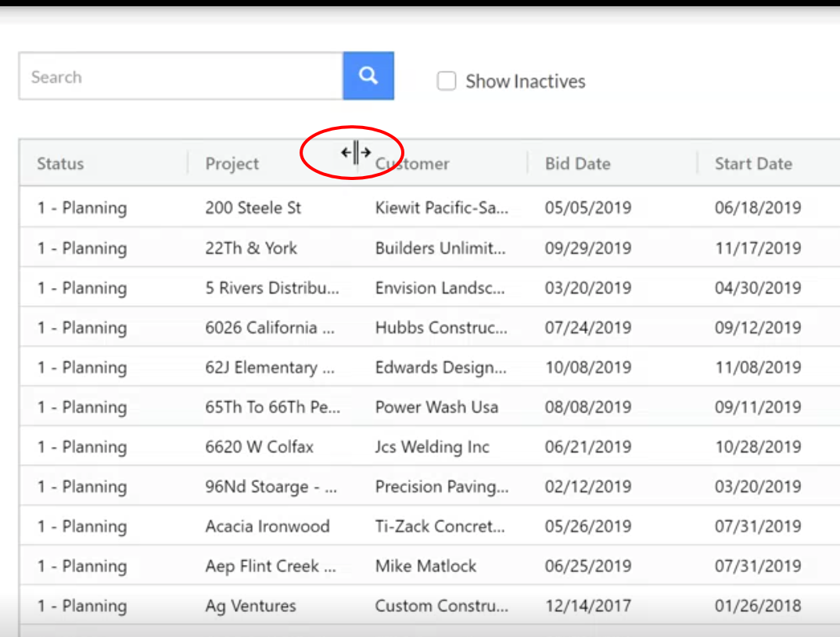Screen dimensions: 840x637
Task: Click customer Edwards Design...
Action: click(x=440, y=367)
